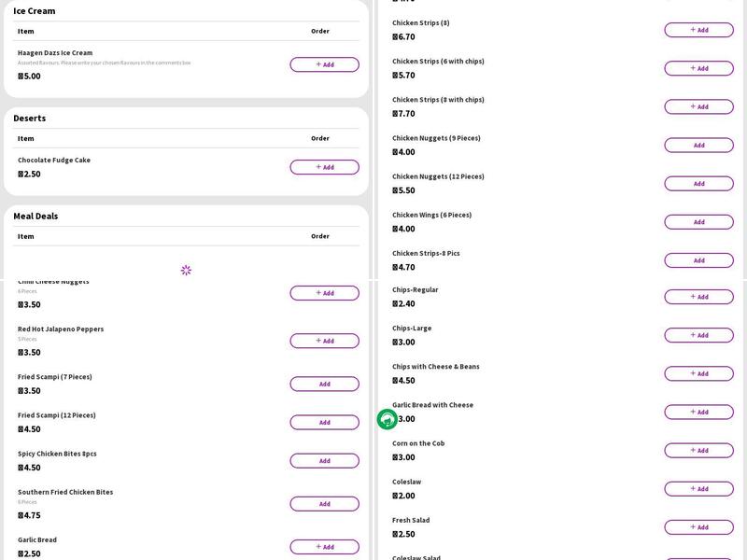Image resolution: width=747 pixels, height=560 pixels.
Task: Add Southern Fried Chicken Bites to order
Action: point(324,504)
